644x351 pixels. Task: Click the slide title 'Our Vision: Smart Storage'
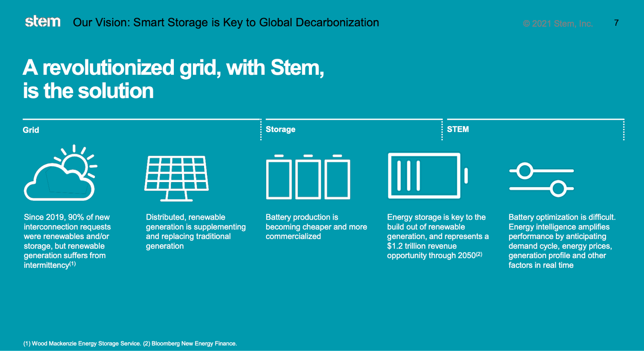[x=226, y=23]
